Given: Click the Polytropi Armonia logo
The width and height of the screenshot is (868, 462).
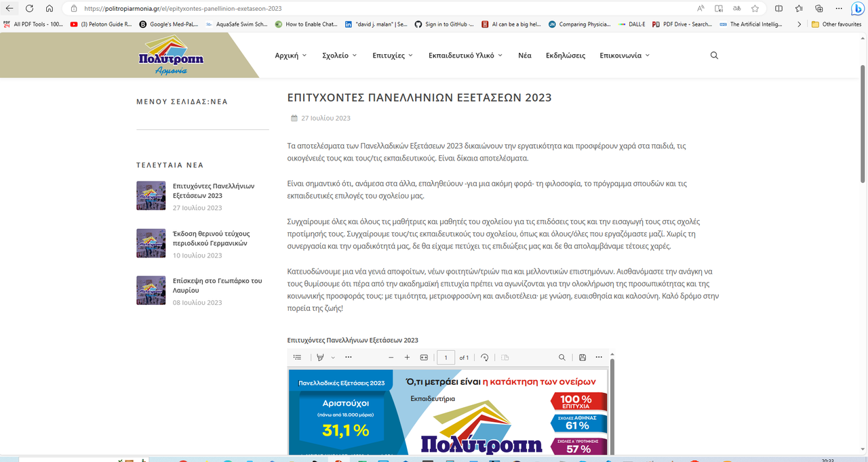Looking at the screenshot, I should [x=171, y=56].
